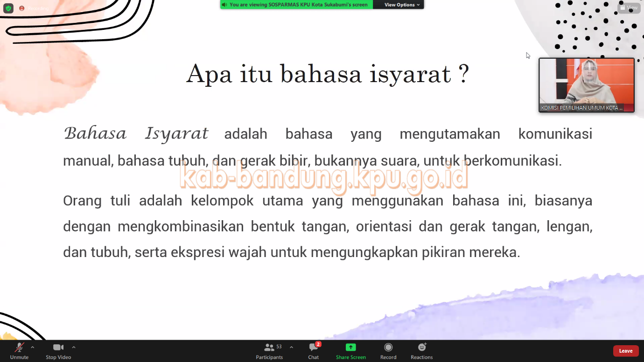The width and height of the screenshot is (644, 362).
Task: Open the View Options menu
Action: pos(402,5)
